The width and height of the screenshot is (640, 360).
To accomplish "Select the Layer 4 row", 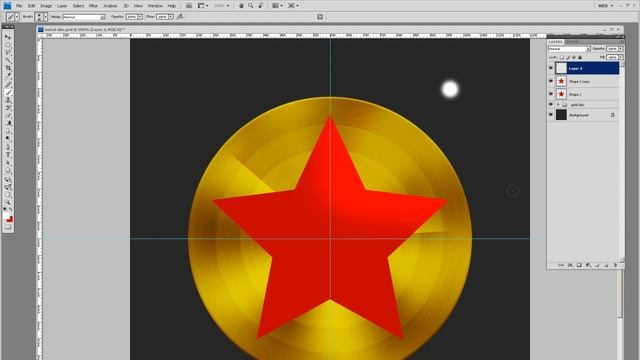I will pyautogui.click(x=587, y=68).
